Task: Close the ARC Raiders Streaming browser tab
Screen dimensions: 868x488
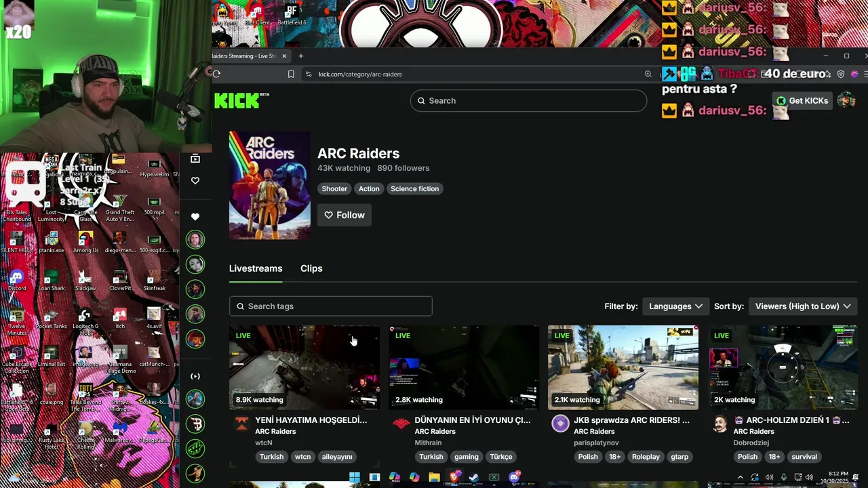Action: tap(284, 56)
